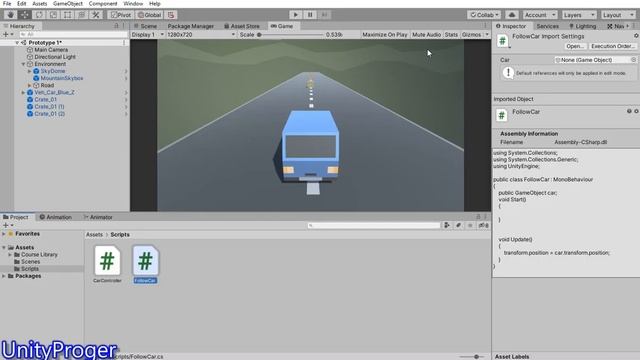Switch to the Scene tab
The height and width of the screenshot is (360, 640).
146,26
